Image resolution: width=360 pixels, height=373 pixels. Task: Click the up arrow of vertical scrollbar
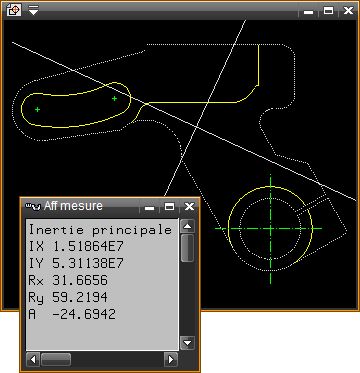point(187,227)
